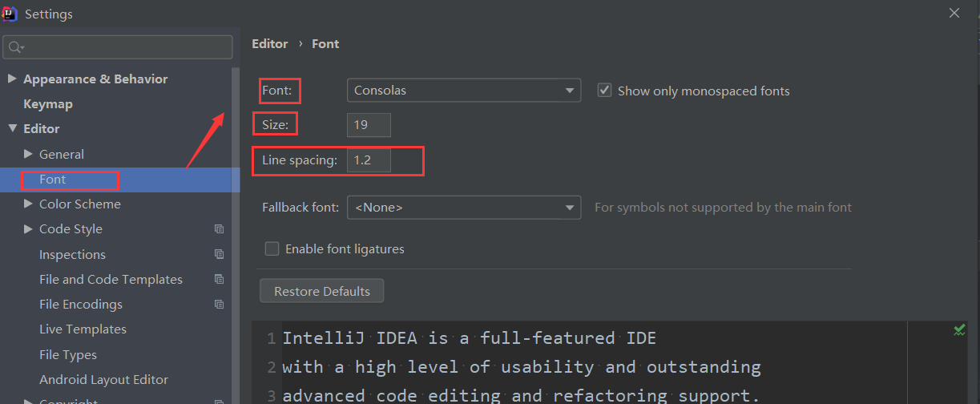The height and width of the screenshot is (404, 980).
Task: Open File and Code Templates settings
Action: [x=111, y=279]
